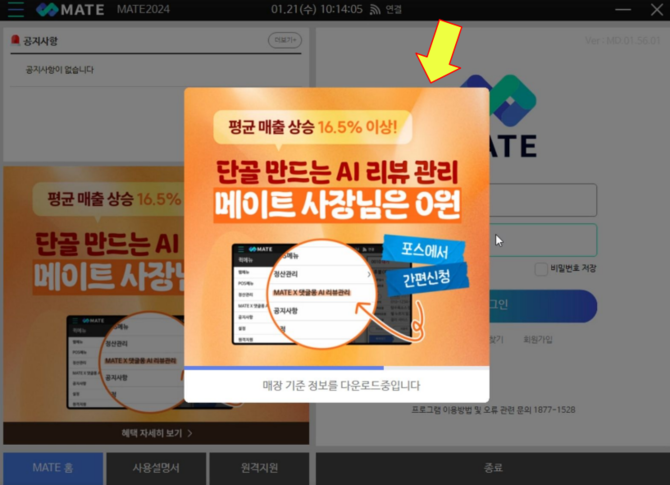
Task: Close the MATE application window
Action: 654,10
